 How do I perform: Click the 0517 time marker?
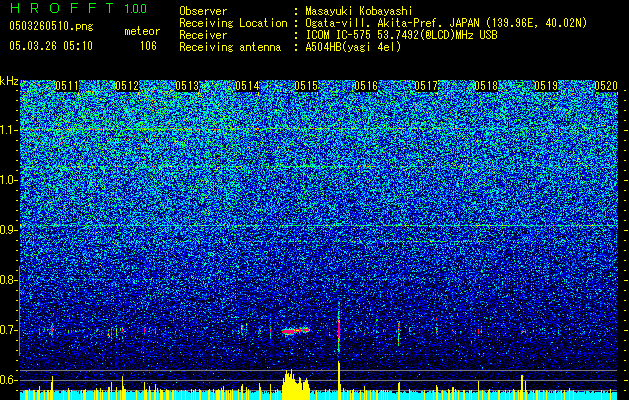(426, 86)
